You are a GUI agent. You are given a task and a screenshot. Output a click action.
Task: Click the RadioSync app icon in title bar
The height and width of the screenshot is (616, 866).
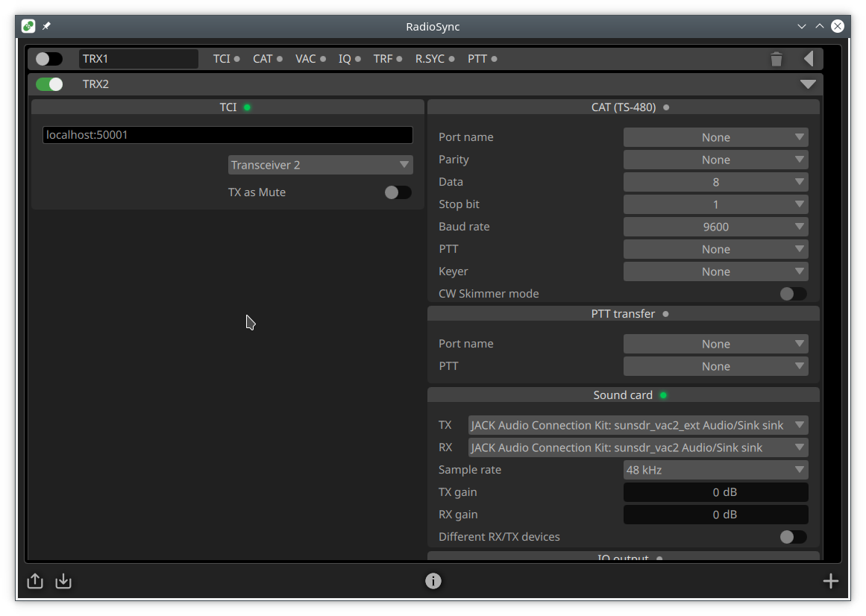pyautogui.click(x=28, y=26)
